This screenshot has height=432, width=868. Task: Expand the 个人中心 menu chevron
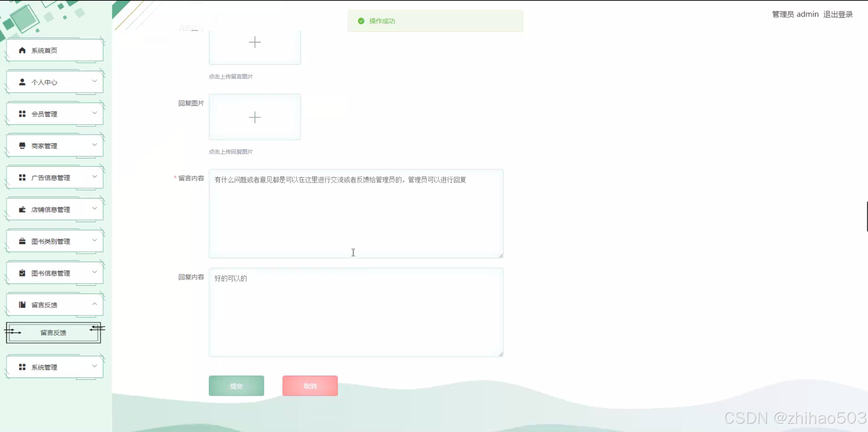coord(94,81)
